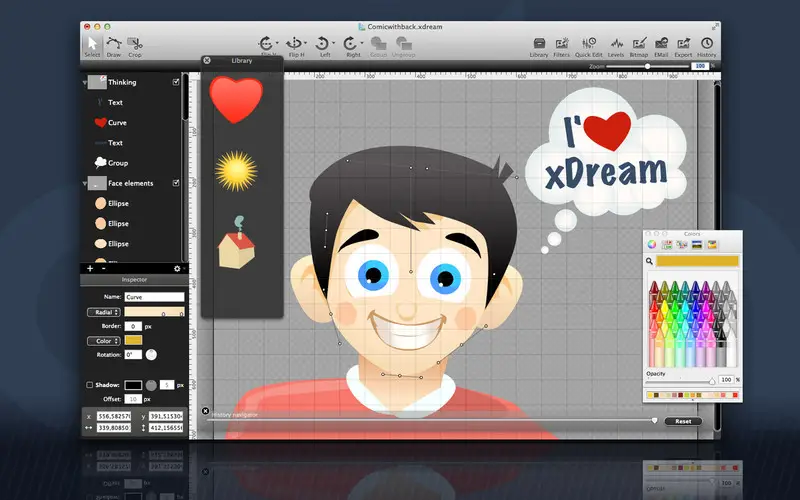
Task: Click the current color bar in Colors
Action: 697,261
